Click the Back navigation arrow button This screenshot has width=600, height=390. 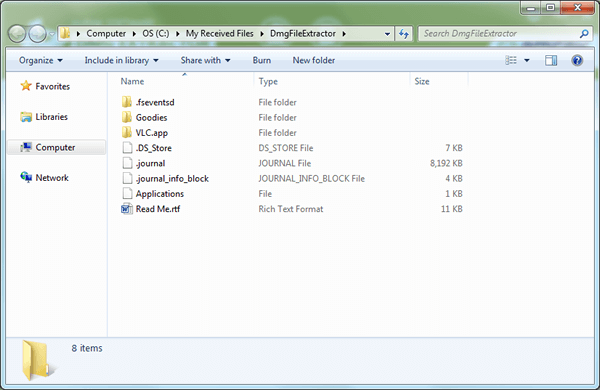pyautogui.click(x=17, y=34)
